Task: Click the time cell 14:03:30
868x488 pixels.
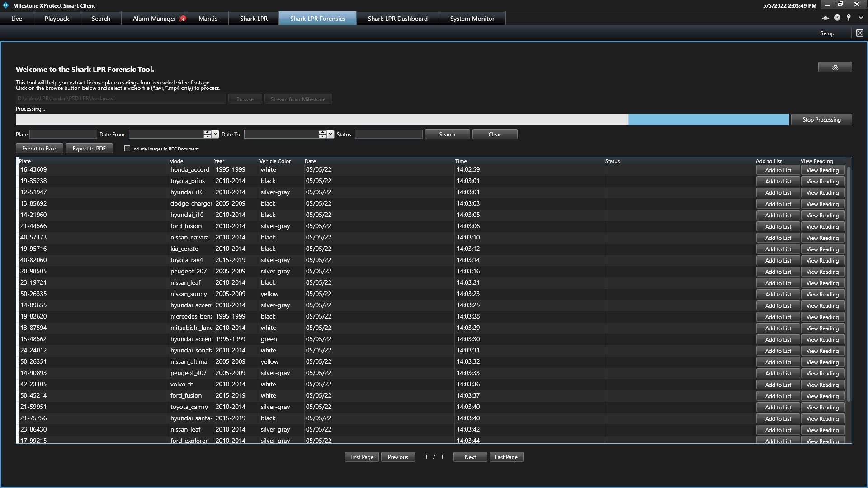Action: pyautogui.click(x=529, y=339)
